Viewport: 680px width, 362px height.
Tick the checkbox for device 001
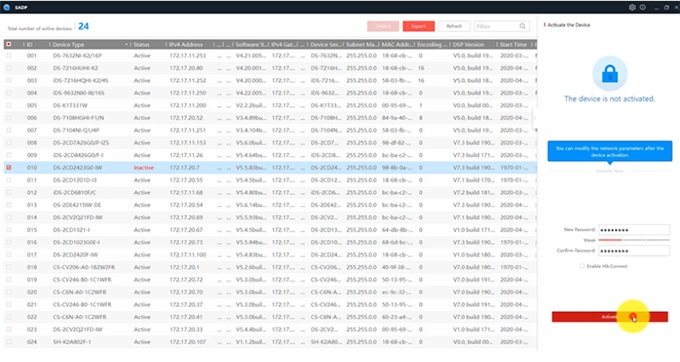point(9,55)
